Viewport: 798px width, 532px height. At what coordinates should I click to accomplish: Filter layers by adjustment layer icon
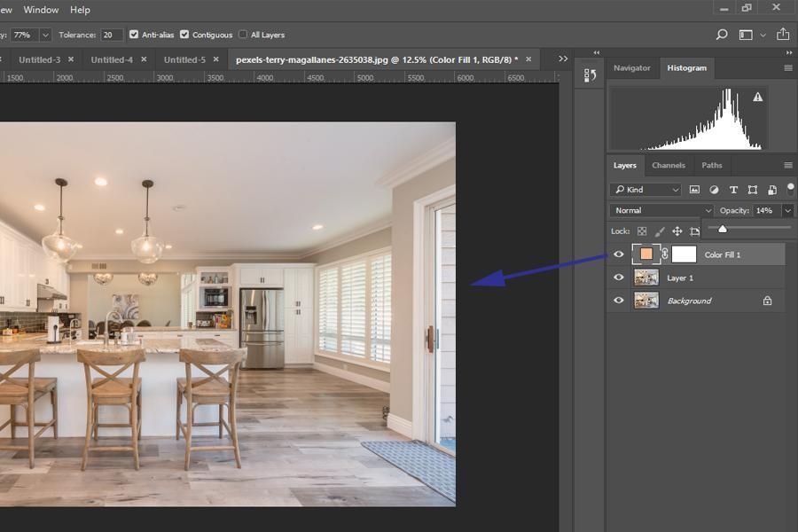click(714, 190)
